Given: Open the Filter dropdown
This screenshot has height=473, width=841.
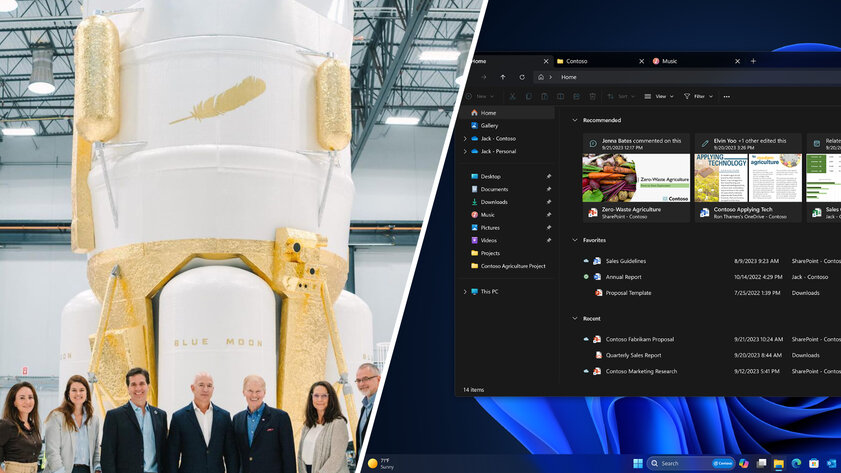Looking at the screenshot, I should [x=698, y=97].
